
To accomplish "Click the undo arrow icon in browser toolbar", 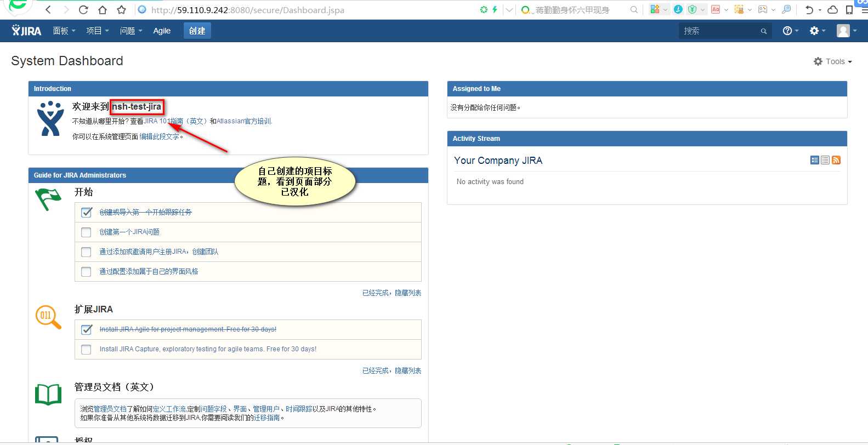I will (x=809, y=9).
